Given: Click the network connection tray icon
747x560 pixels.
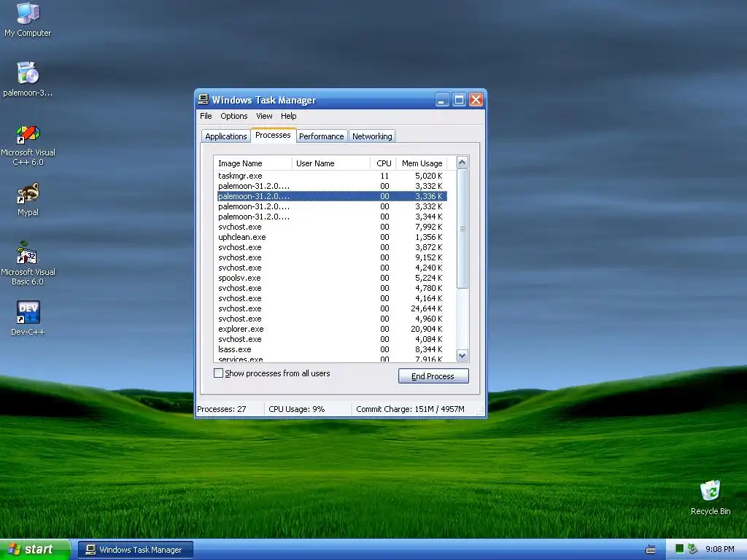Looking at the screenshot, I should 692,549.
